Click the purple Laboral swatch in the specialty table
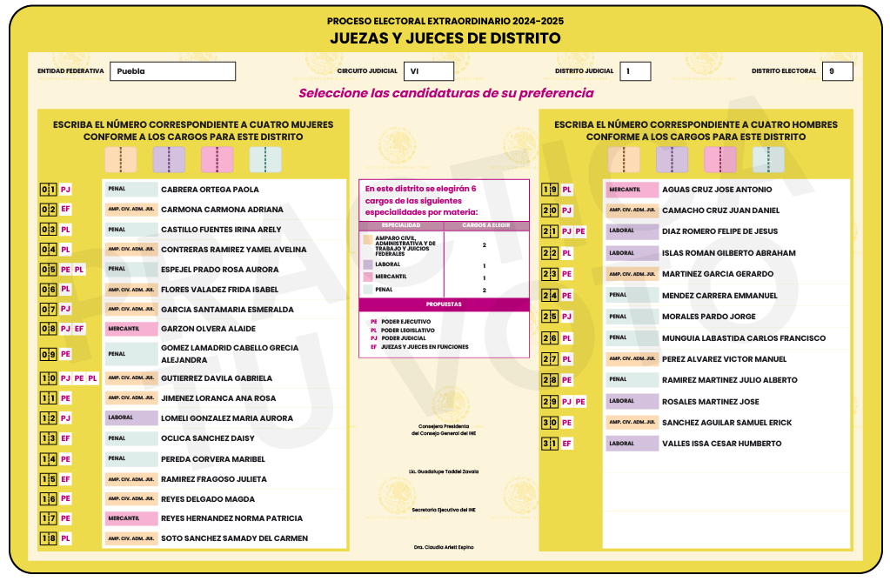Image resolution: width=890 pixels, height=588 pixels. [368, 264]
